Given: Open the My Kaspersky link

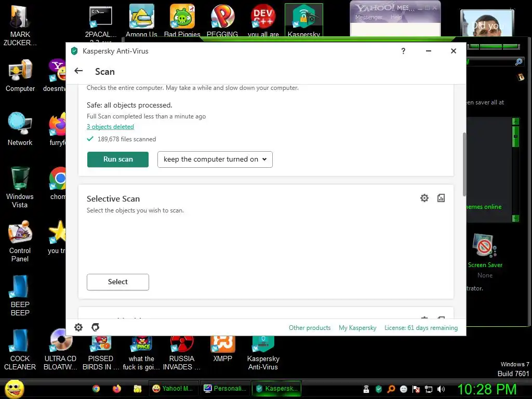Looking at the screenshot, I should point(357,328).
